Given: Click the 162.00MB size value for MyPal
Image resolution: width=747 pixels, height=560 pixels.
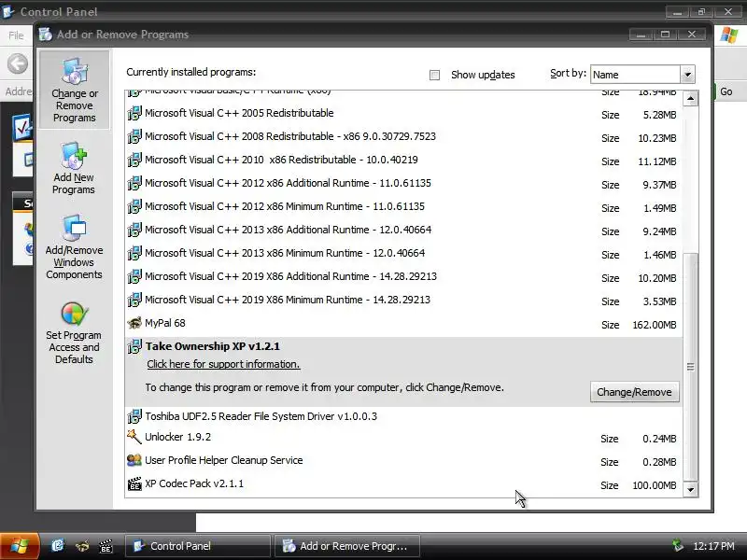Looking at the screenshot, I should 655,325.
